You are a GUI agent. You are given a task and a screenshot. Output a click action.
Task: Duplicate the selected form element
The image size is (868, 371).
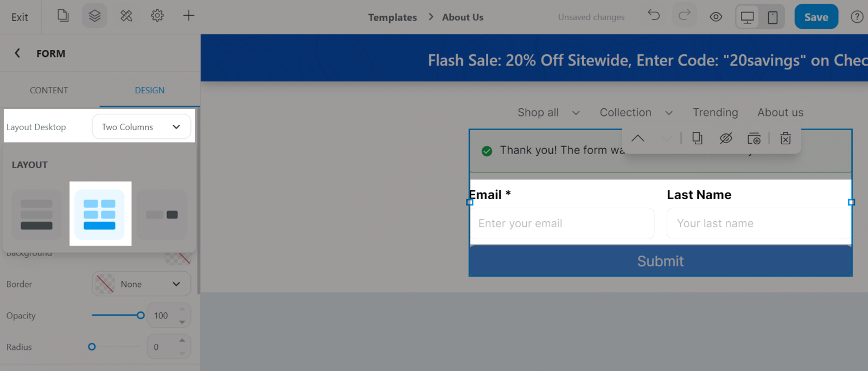coord(697,138)
